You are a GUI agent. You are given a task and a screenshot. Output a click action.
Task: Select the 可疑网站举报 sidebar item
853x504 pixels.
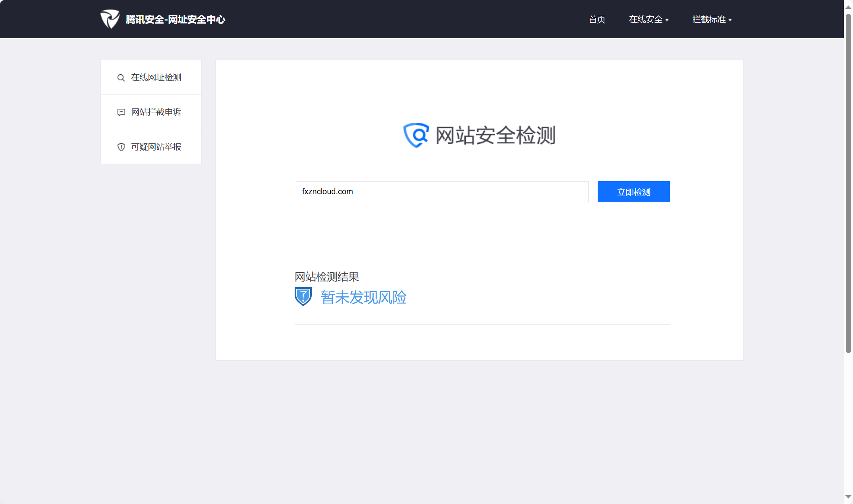[x=156, y=147]
